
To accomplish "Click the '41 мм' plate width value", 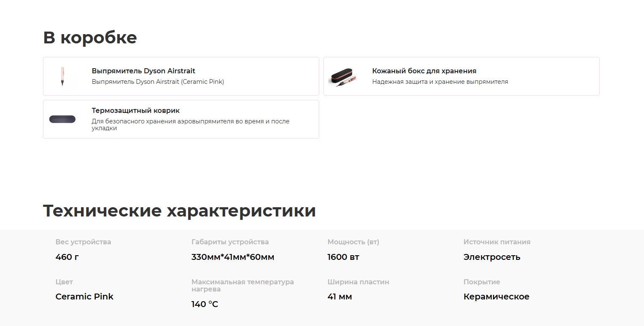I will point(340,297).
